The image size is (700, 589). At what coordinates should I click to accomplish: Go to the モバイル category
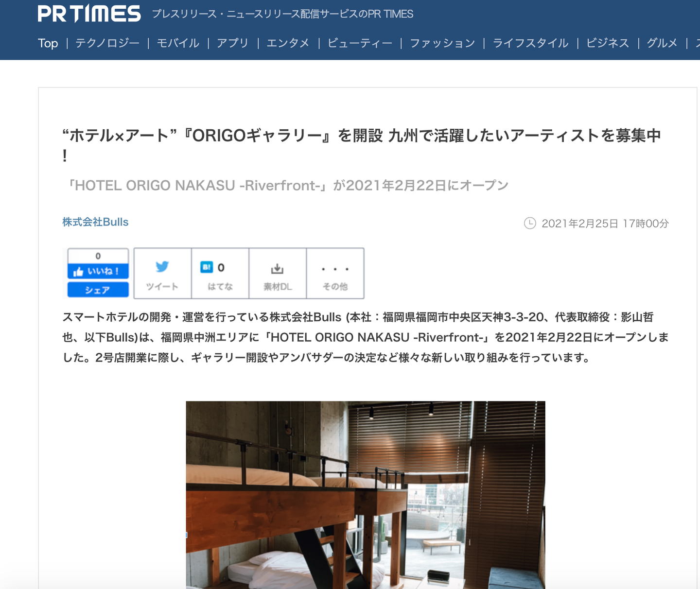point(178,43)
